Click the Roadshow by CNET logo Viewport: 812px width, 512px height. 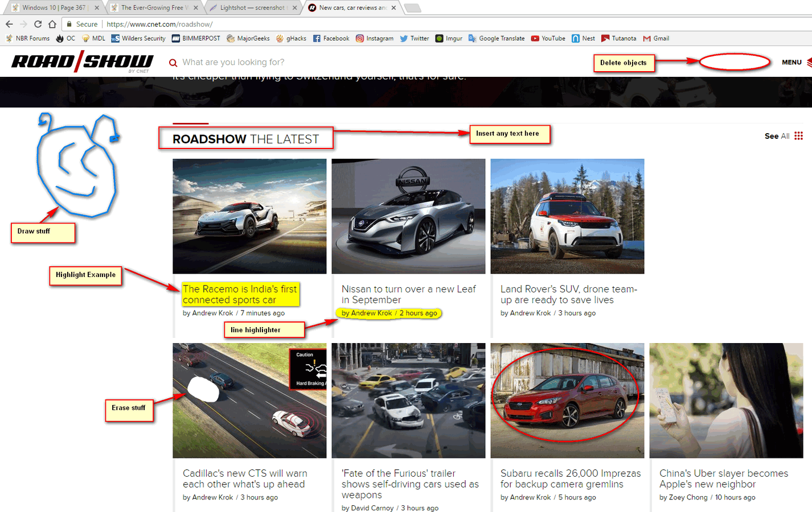pyautogui.click(x=83, y=61)
